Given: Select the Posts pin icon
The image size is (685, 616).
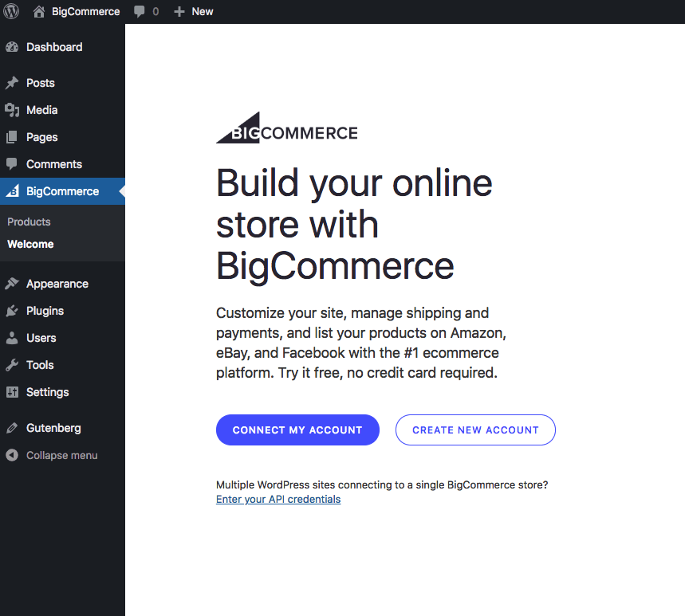Looking at the screenshot, I should click(14, 83).
